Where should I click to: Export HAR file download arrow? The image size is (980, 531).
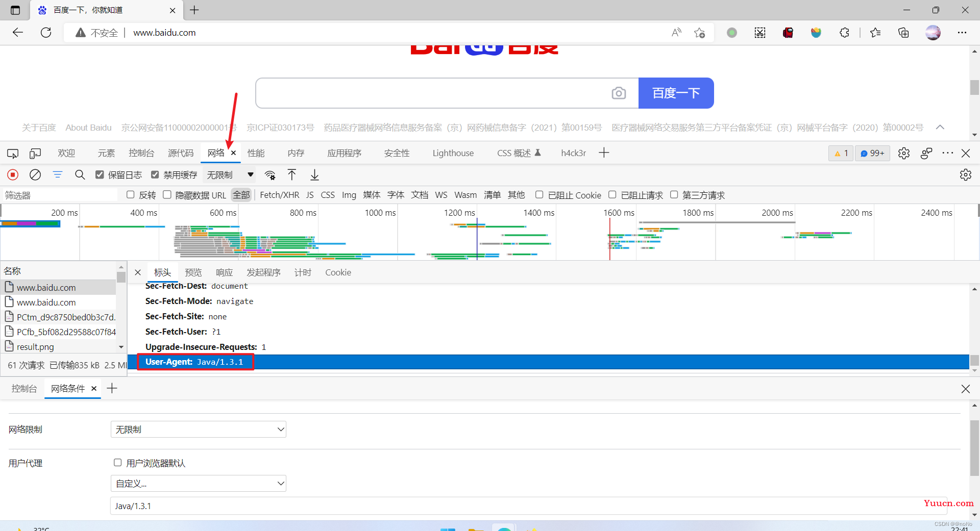(x=315, y=175)
